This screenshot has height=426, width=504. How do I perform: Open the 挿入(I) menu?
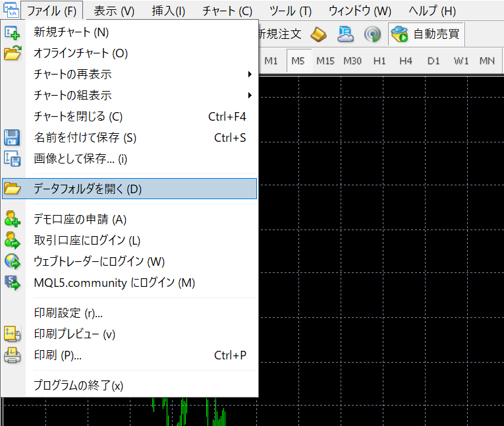coord(169,11)
